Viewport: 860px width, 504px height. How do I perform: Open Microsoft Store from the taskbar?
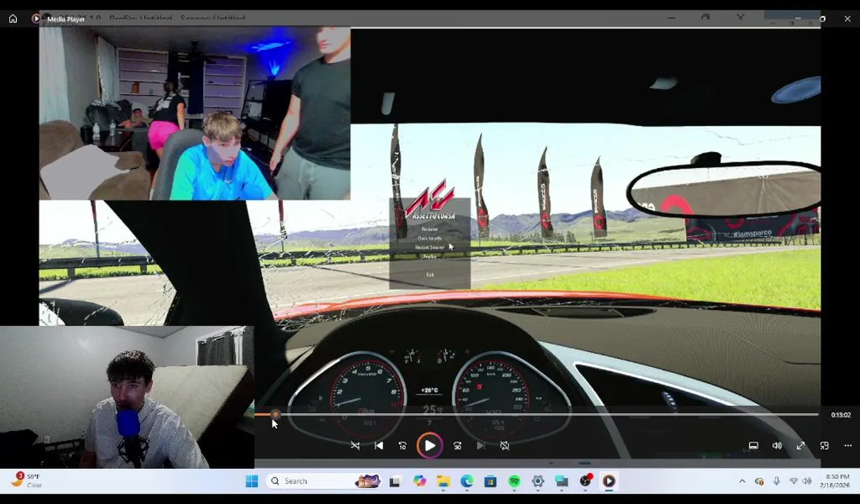490,481
